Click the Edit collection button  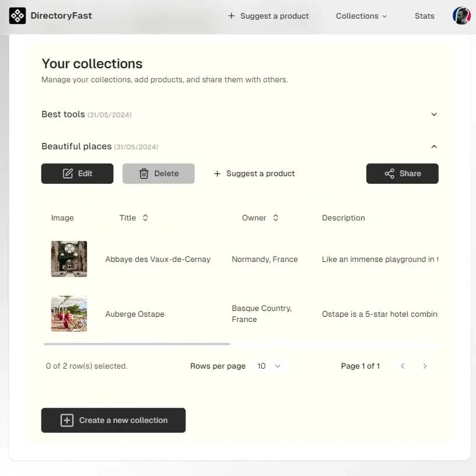tap(77, 173)
